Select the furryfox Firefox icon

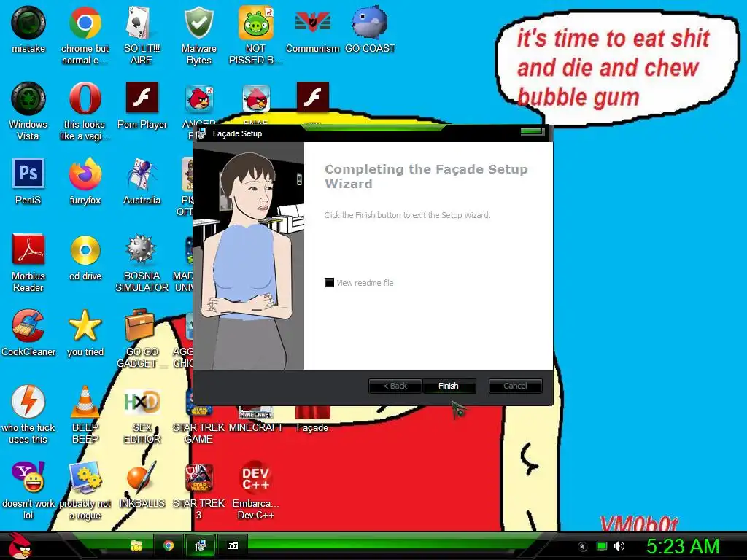point(85,182)
